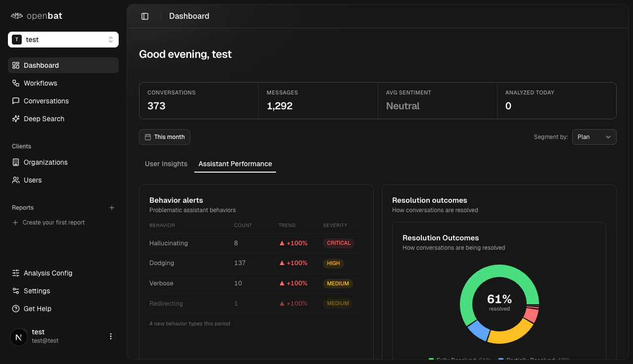633x364 pixels.
Task: Select the Users icon under Clients
Action: click(15, 180)
